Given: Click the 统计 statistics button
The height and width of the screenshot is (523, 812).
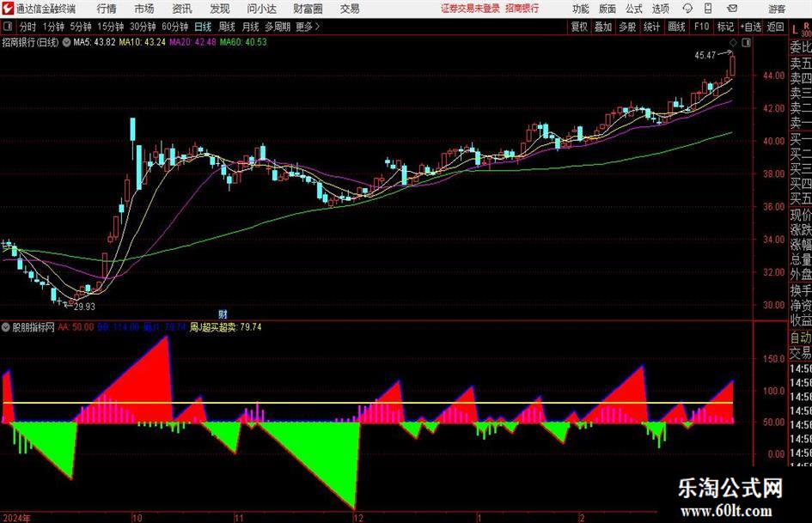Looking at the screenshot, I should tap(651, 27).
